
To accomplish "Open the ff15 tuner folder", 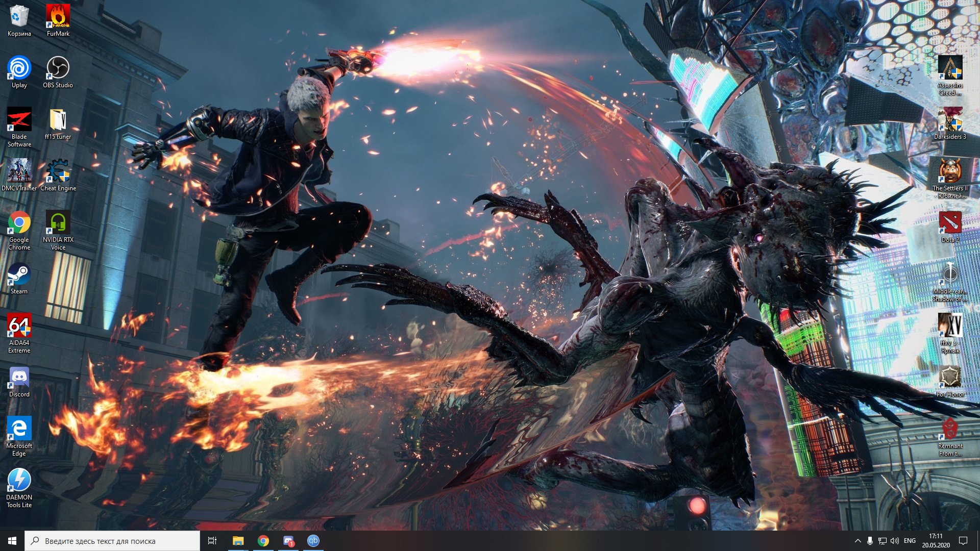I will pos(58,122).
